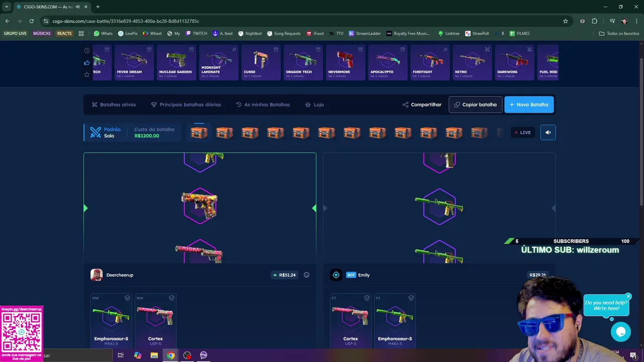Open the Curse drop card
644x362 pixels.
[x=261, y=62]
